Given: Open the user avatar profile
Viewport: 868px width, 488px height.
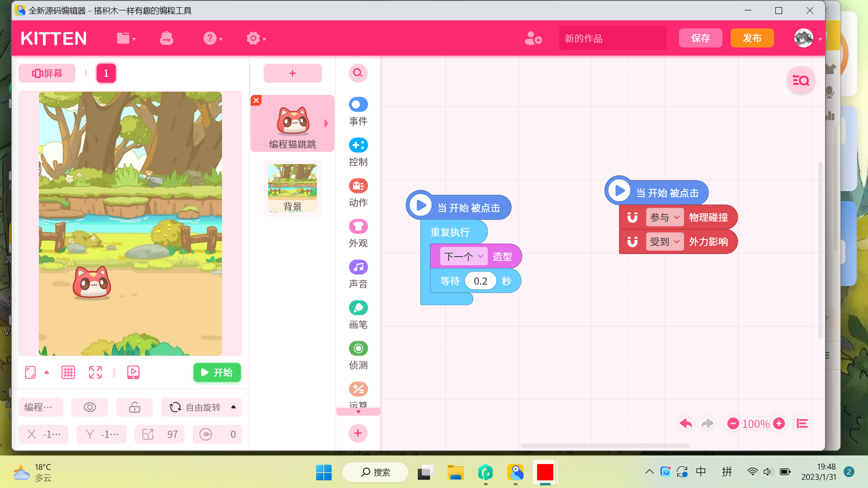Looking at the screenshot, I should tap(804, 38).
